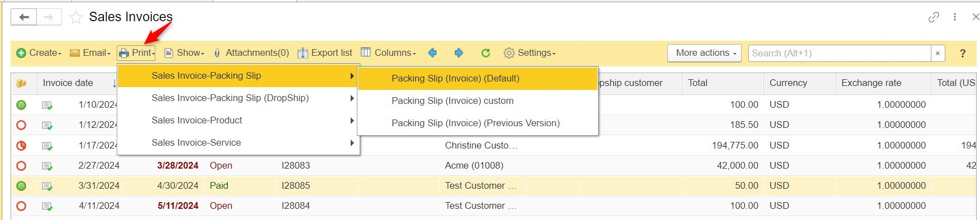
Task: Select invoice number I28085
Action: [295, 186]
